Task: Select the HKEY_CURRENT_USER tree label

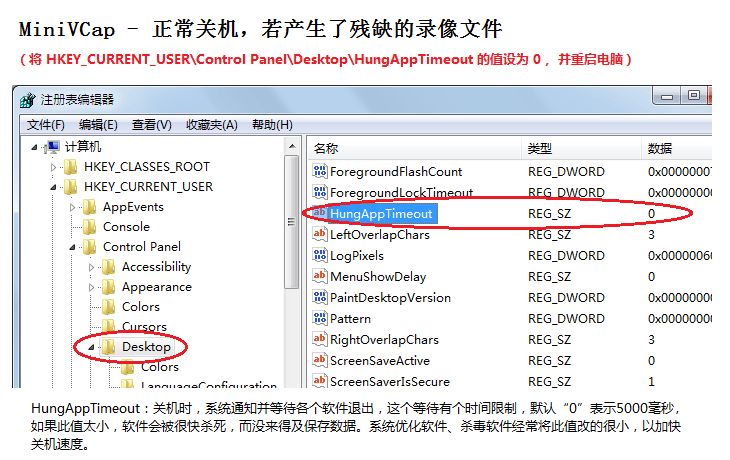Action: click(148, 187)
